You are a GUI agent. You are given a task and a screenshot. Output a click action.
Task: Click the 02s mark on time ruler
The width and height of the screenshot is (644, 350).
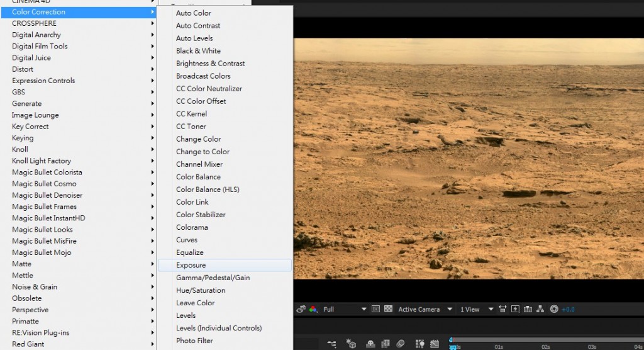point(545,346)
